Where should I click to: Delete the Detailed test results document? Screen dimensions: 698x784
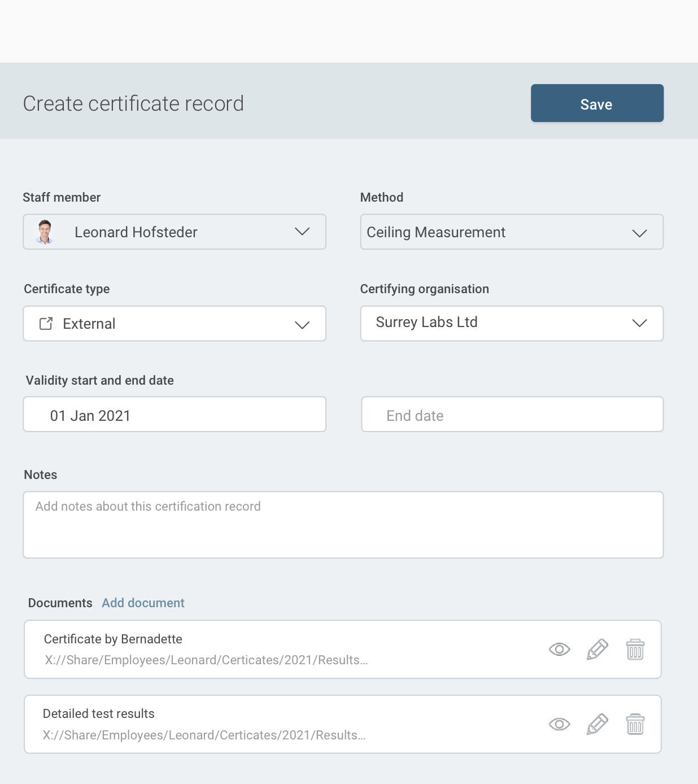635,724
